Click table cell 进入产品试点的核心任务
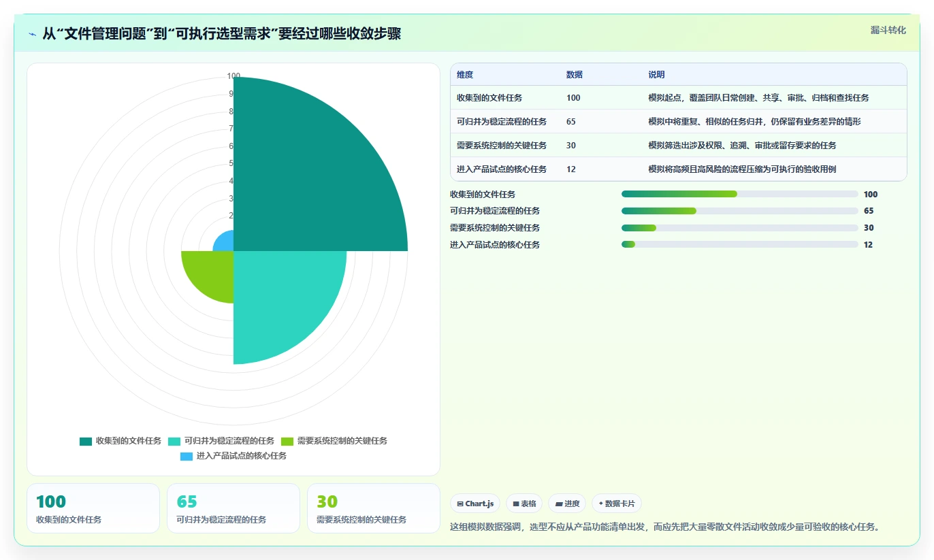The image size is (934, 560). click(502, 169)
